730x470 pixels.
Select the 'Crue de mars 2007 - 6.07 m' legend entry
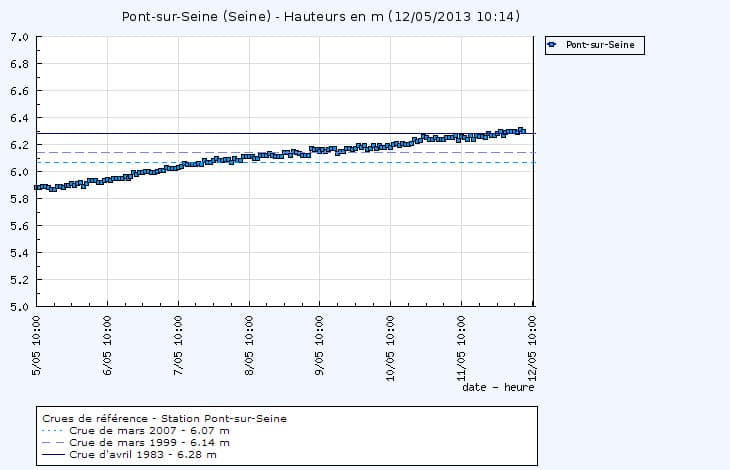[x=149, y=430]
